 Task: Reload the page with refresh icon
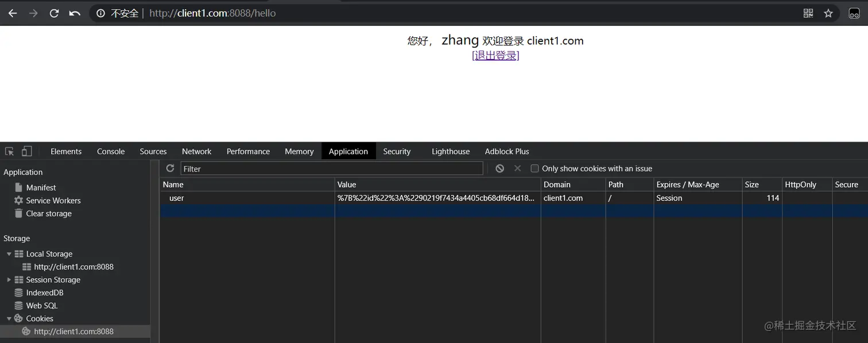point(54,13)
